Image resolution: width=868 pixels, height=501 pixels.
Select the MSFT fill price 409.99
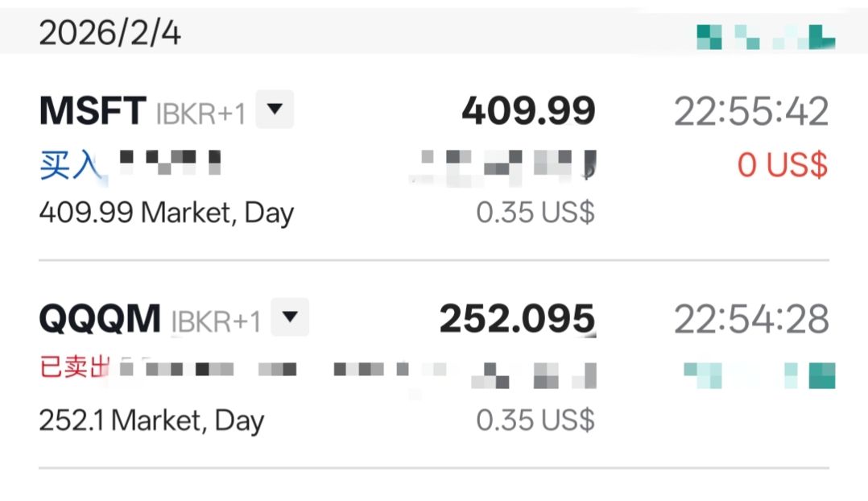[528, 111]
